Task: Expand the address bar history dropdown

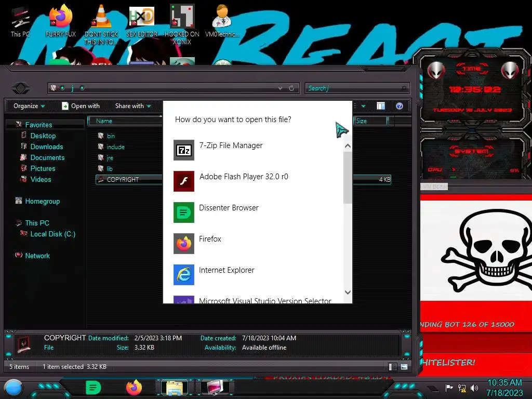Action: (280, 88)
